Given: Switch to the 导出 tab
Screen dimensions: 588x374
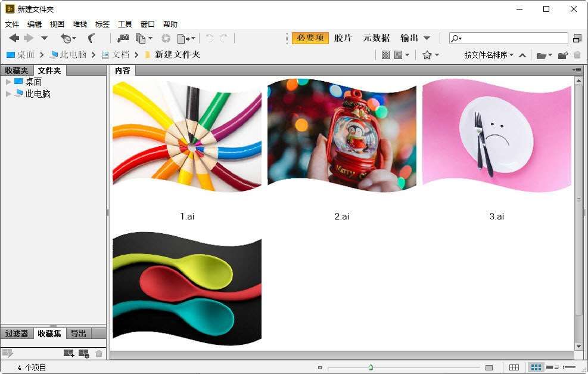Looking at the screenshot, I should click(79, 333).
